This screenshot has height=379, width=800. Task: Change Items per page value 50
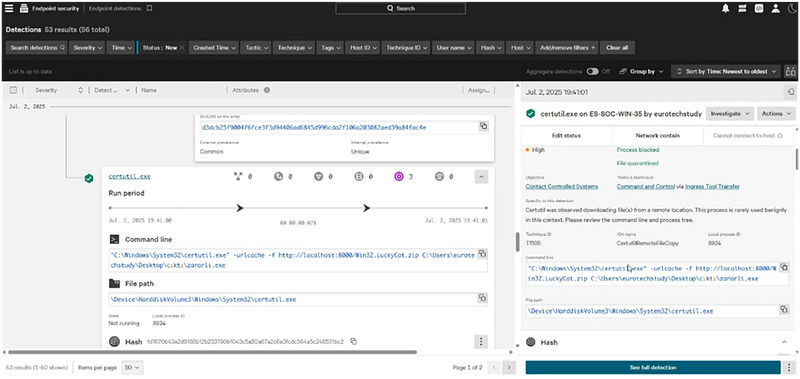[x=133, y=367]
